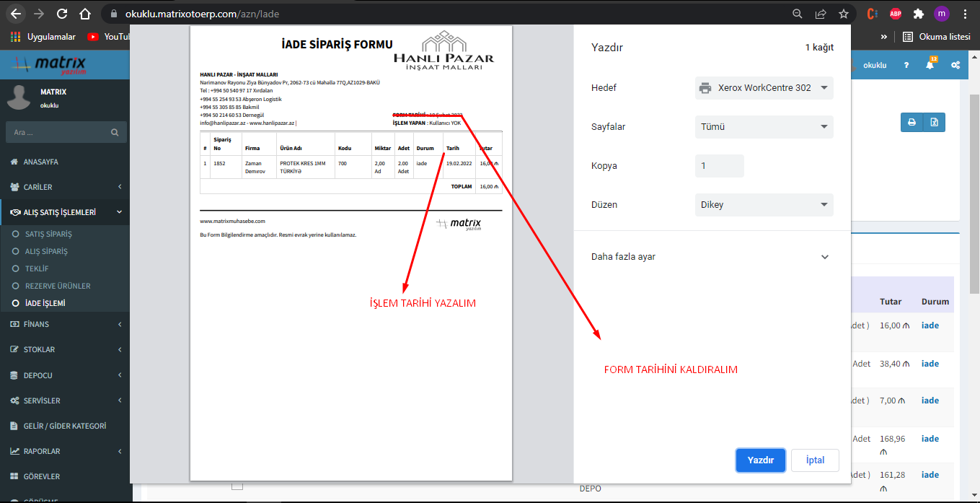Click the page's vertical scrollbar
Screen dimensions: 980x503
point(974,180)
